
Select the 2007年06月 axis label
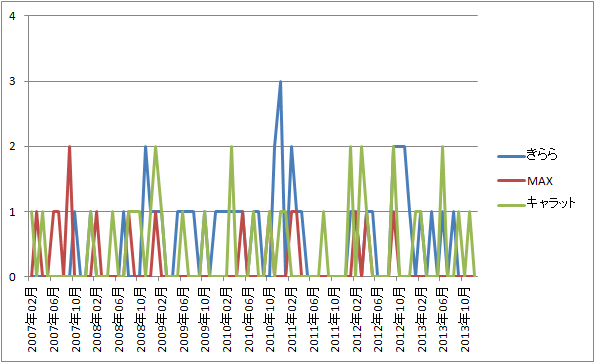pos(54,320)
